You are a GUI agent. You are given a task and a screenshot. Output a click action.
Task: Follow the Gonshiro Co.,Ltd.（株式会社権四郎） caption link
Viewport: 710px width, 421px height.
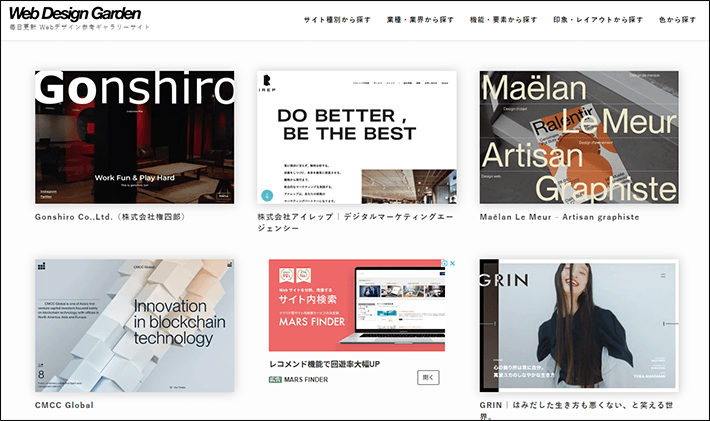110,217
